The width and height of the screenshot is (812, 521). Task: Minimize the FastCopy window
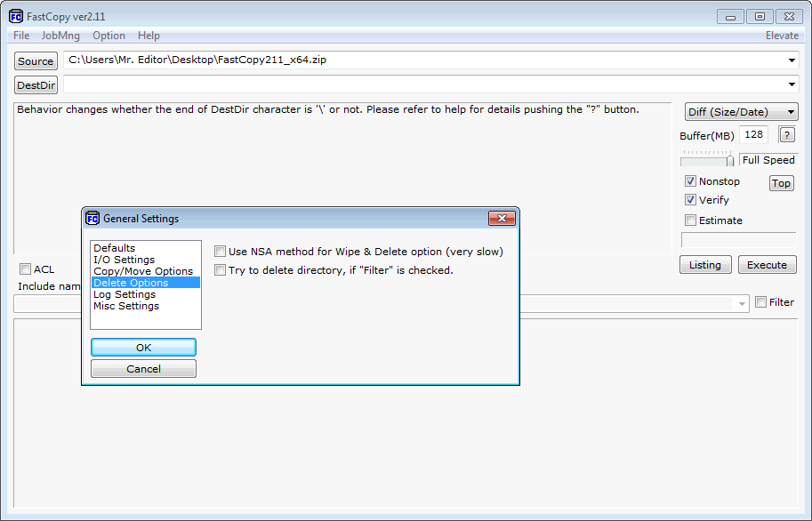pyautogui.click(x=731, y=17)
